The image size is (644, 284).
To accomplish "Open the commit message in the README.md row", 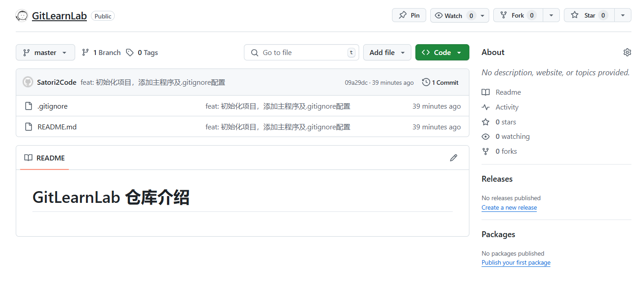I will pos(278,127).
